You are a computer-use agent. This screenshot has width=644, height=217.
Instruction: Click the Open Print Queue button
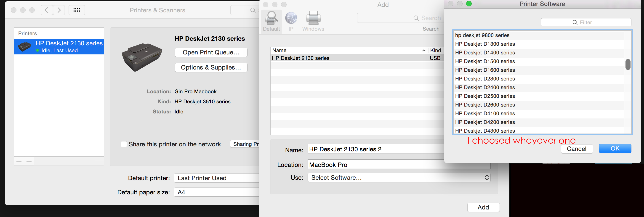coord(211,53)
